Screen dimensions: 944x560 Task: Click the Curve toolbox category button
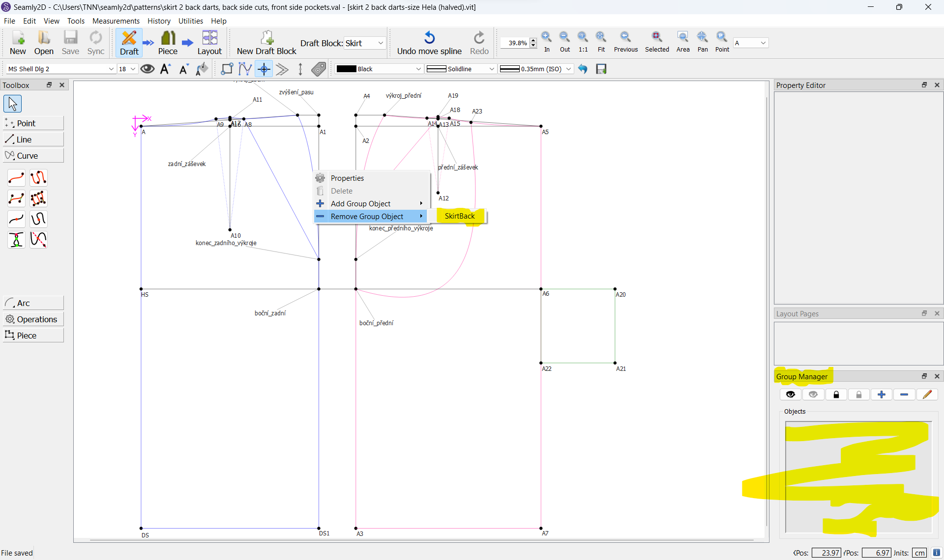click(33, 156)
